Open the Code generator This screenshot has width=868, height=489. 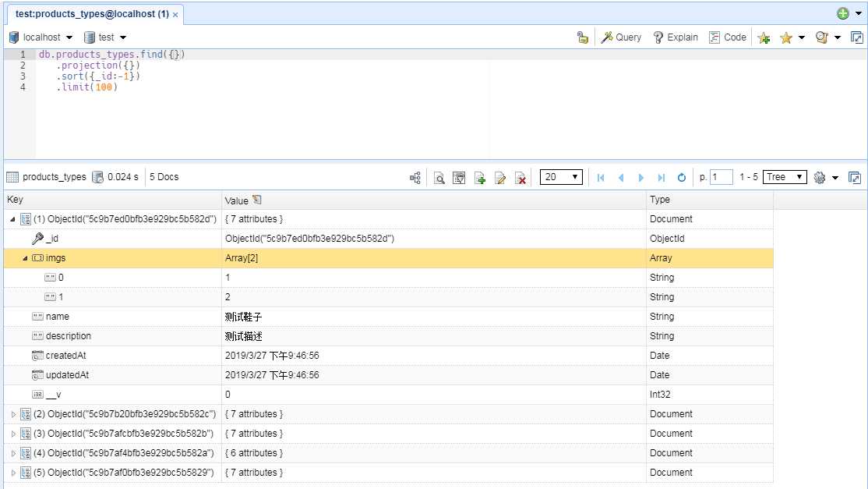(728, 37)
